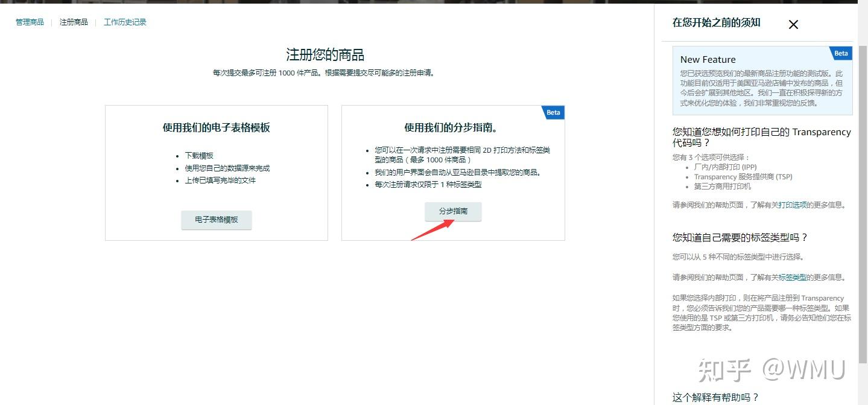The image size is (868, 405).
Task: Close the 在您开始之前的须知 side panel
Action: [x=793, y=24]
